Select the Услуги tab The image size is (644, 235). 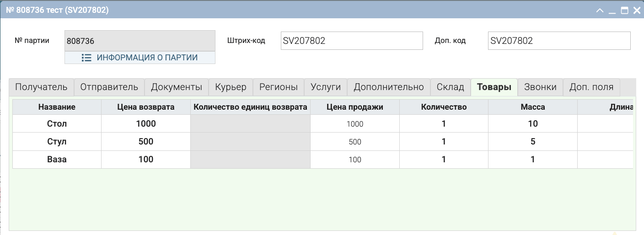(x=326, y=87)
